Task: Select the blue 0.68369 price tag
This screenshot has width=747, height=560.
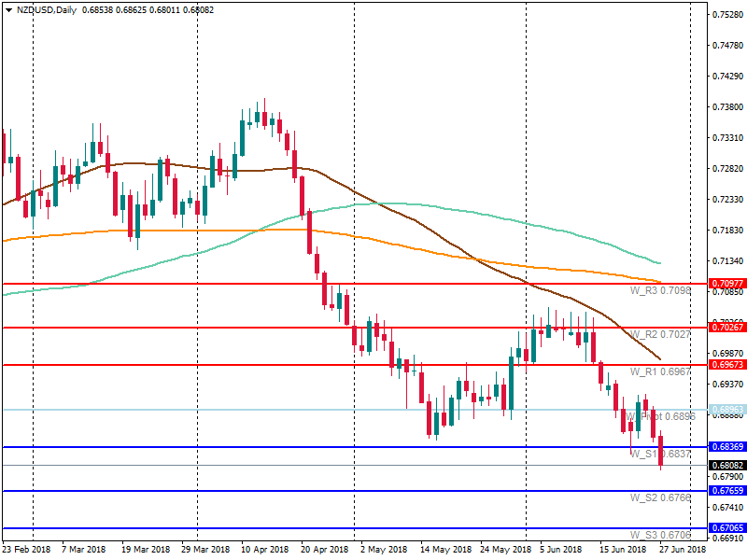Action: pos(726,447)
